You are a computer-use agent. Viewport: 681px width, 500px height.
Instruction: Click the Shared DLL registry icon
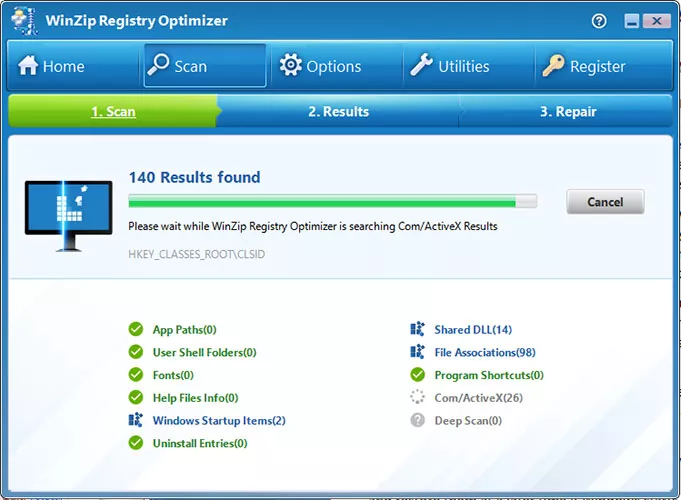(x=417, y=329)
